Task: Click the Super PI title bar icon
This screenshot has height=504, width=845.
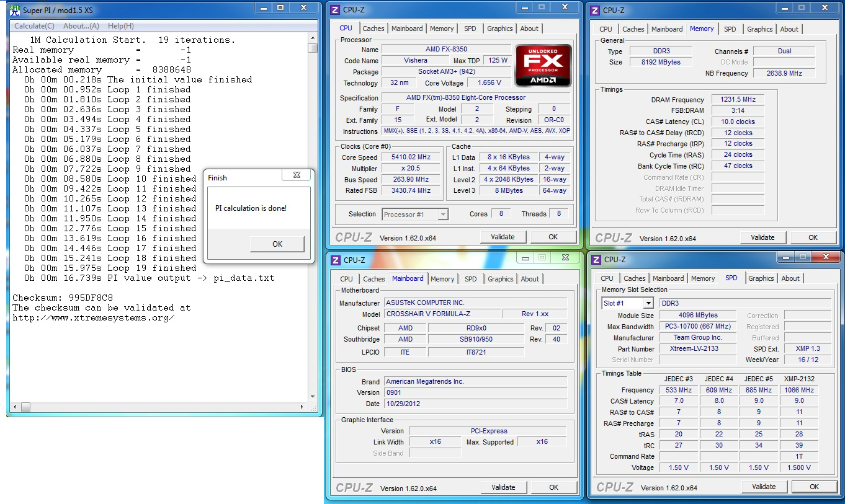Action: coord(14,10)
